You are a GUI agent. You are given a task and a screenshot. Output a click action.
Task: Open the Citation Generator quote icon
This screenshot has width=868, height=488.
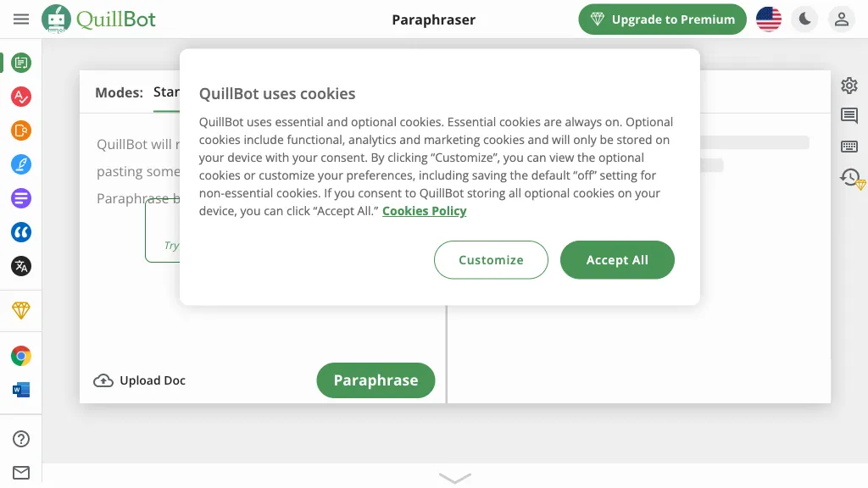coord(21,232)
